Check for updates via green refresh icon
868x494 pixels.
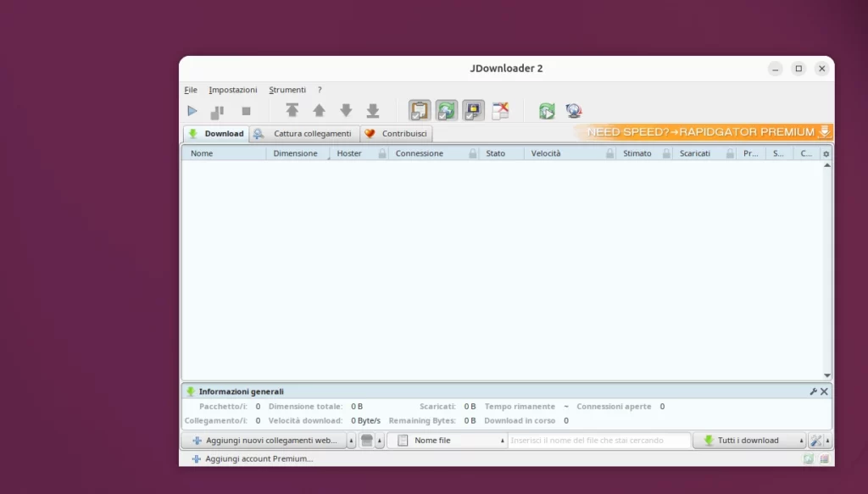(547, 111)
